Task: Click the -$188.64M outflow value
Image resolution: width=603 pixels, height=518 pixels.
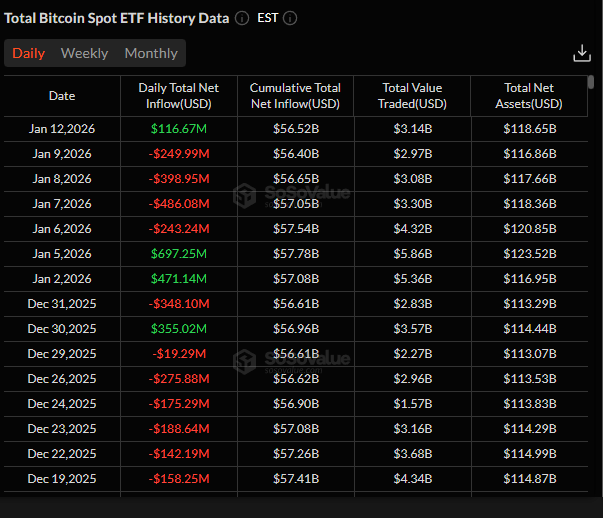Action: tap(179, 429)
